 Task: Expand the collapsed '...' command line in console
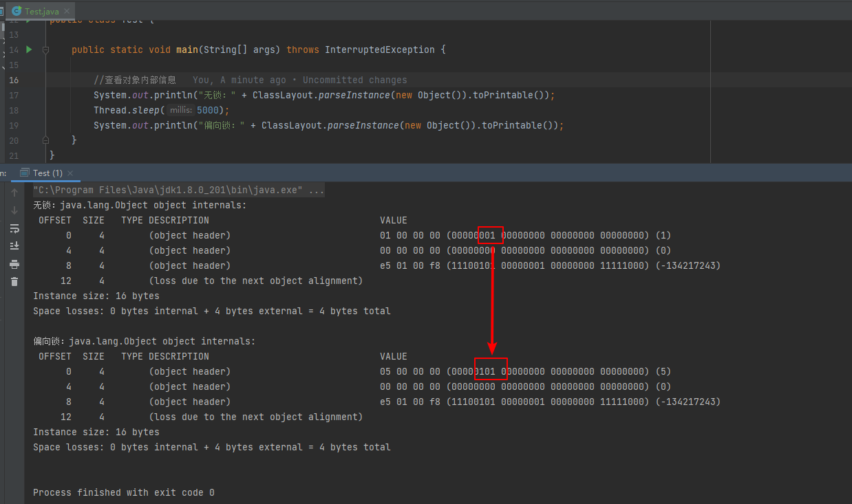(x=317, y=190)
